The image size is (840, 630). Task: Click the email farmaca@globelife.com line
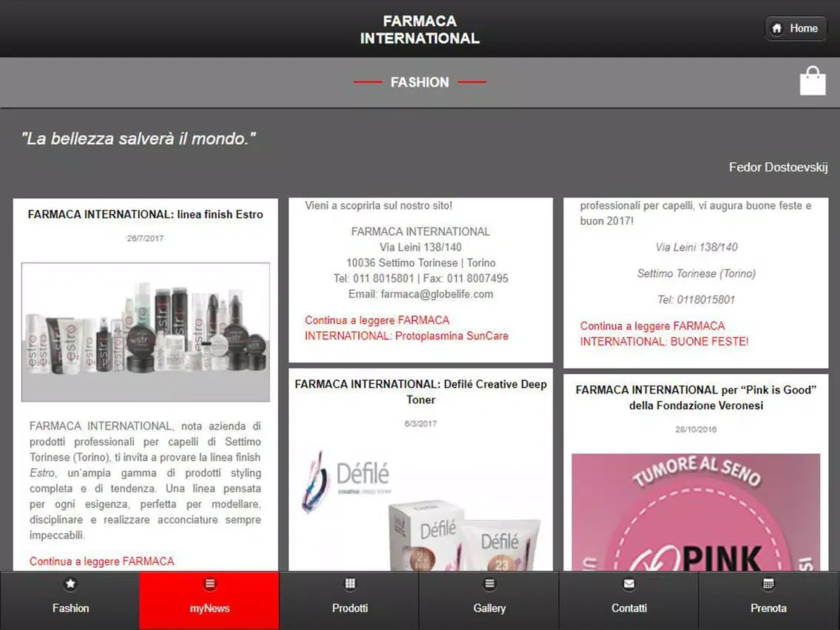click(421, 294)
